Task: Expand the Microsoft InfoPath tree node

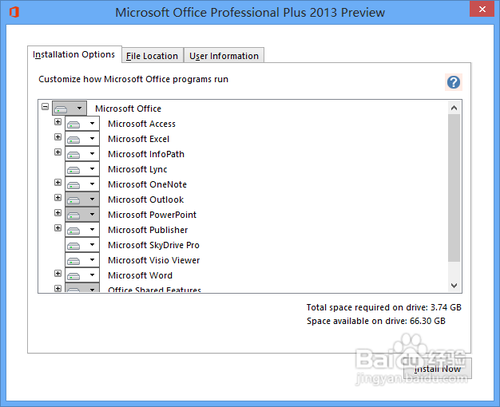Action: point(58,152)
